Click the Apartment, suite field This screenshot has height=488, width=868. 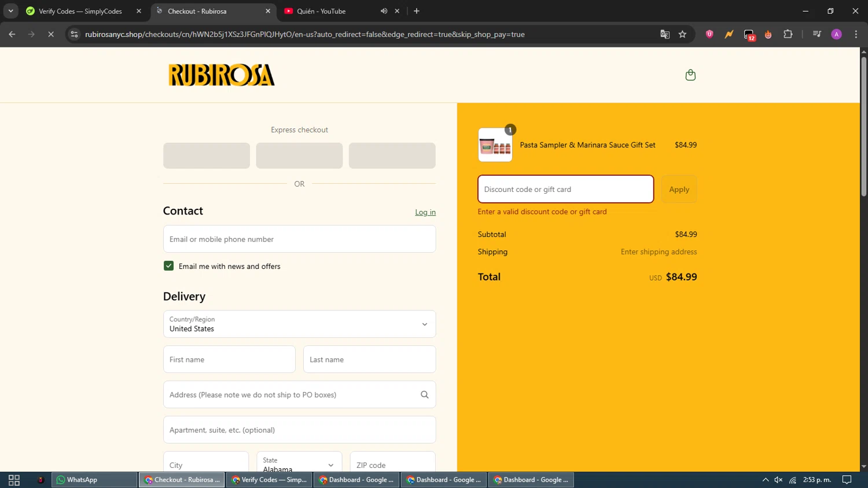click(299, 430)
